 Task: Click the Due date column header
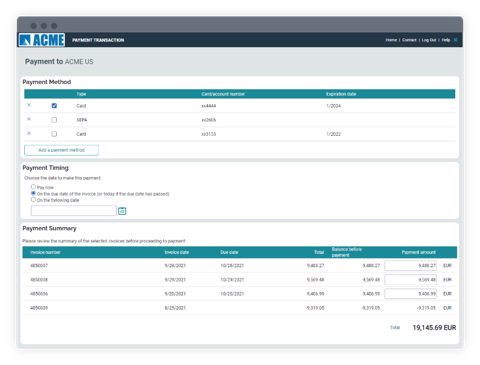click(x=229, y=252)
